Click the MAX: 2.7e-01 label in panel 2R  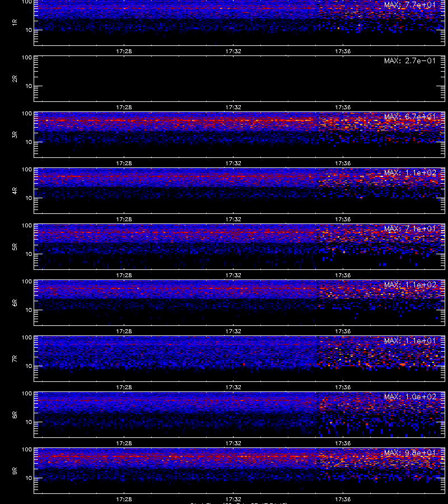coord(410,60)
